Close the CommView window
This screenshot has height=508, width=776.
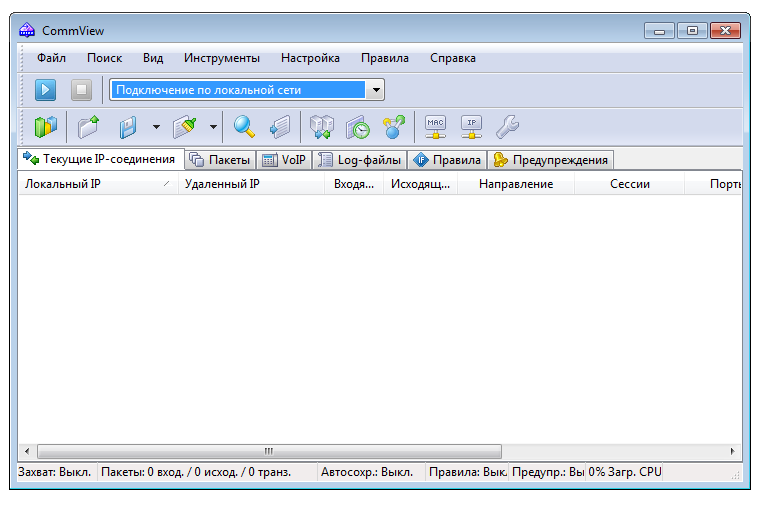[x=726, y=31]
